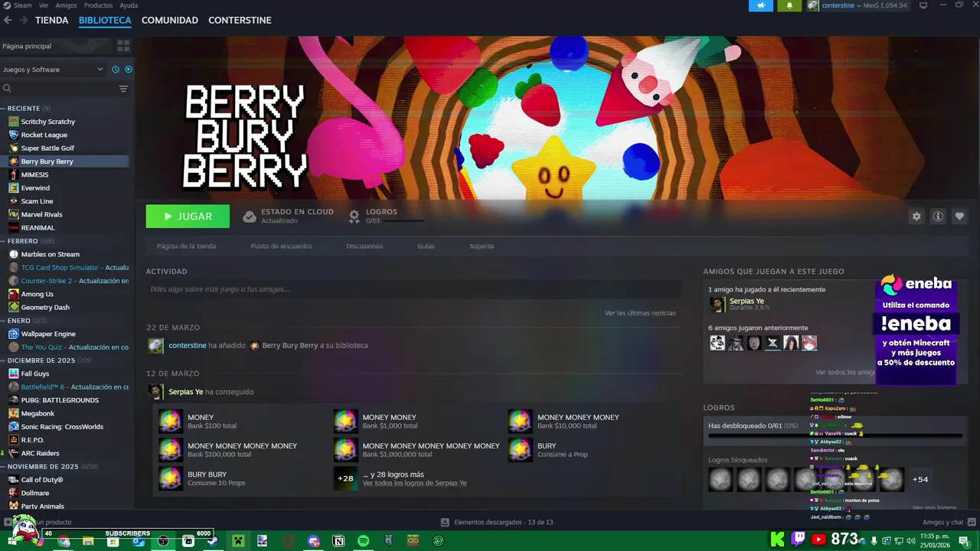This screenshot has height=551, width=980.
Task: Open Discord from the taskbar
Action: point(313,541)
